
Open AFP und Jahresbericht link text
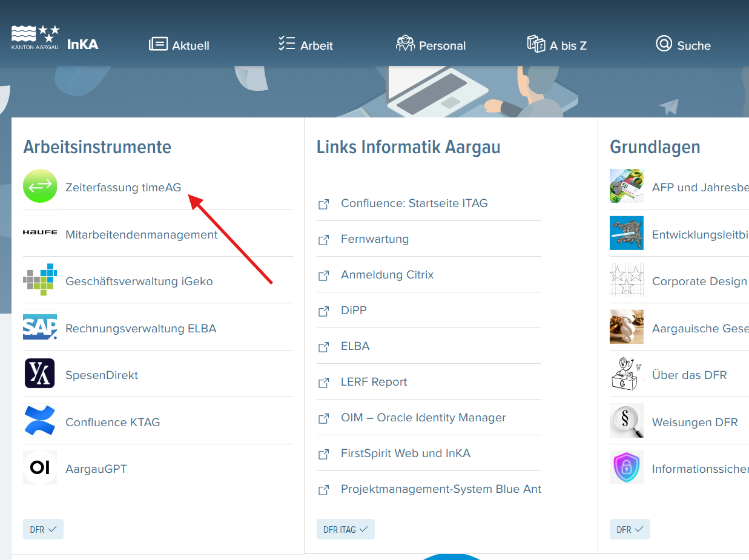tap(701, 188)
